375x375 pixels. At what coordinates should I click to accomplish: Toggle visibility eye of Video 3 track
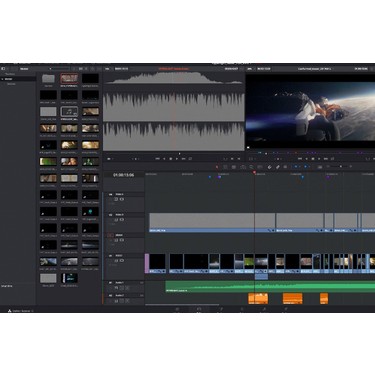(122, 220)
